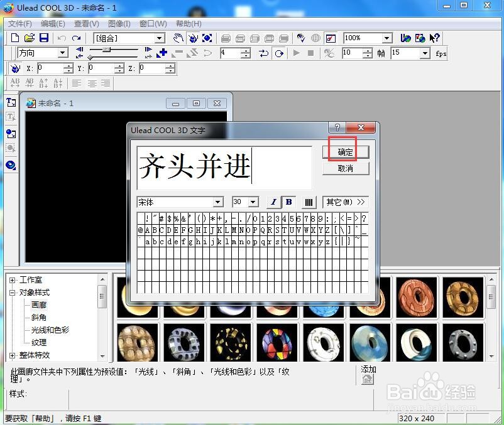Select the stained-glass colored ring thumbnail
The height and width of the screenshot is (425, 504).
point(278,342)
